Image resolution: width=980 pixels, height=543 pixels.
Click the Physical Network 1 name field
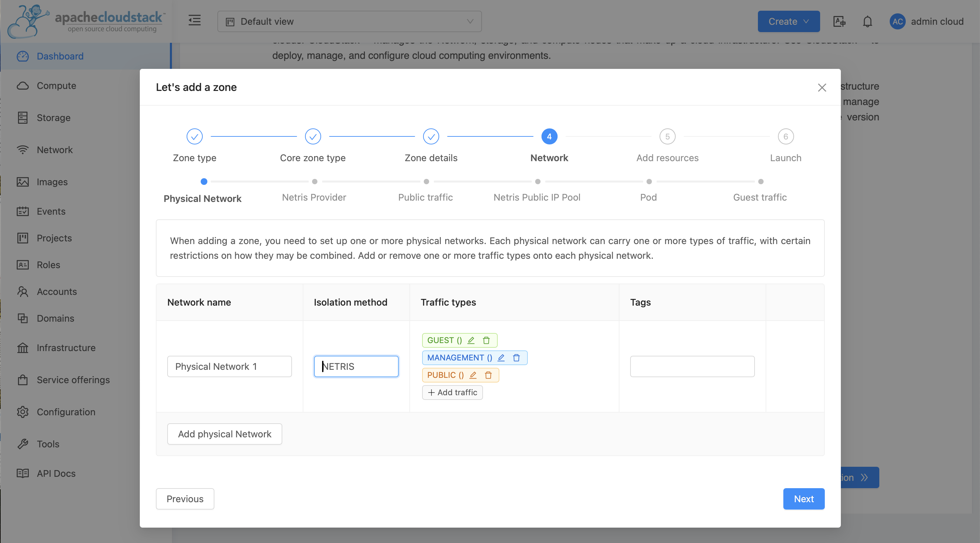click(229, 366)
